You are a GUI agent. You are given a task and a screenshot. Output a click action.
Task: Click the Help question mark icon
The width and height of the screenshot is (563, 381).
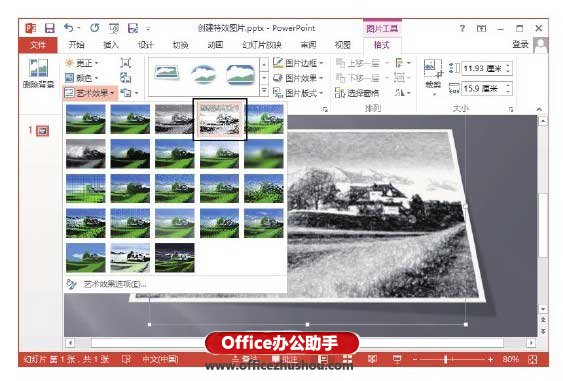point(462,28)
